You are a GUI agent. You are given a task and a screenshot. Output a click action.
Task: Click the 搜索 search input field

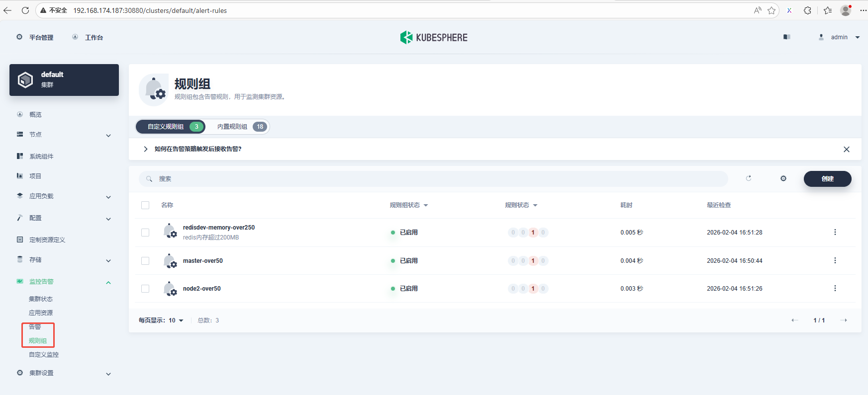[433, 179]
